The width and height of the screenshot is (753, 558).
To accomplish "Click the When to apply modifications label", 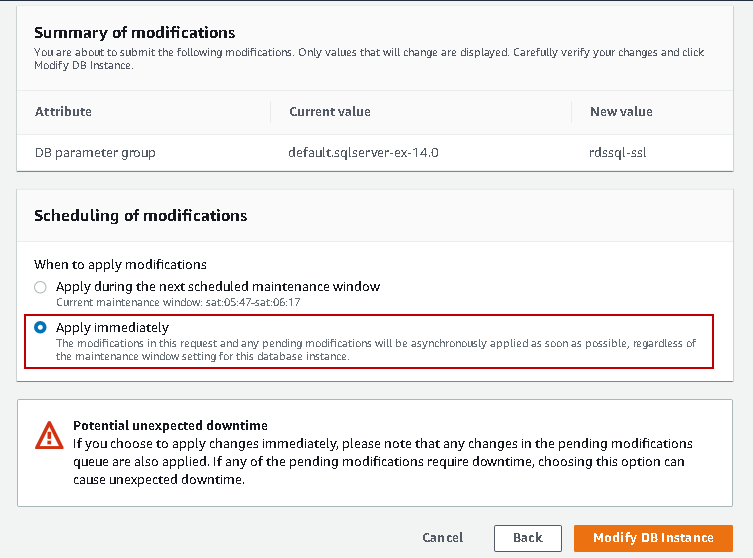I will coord(120,265).
